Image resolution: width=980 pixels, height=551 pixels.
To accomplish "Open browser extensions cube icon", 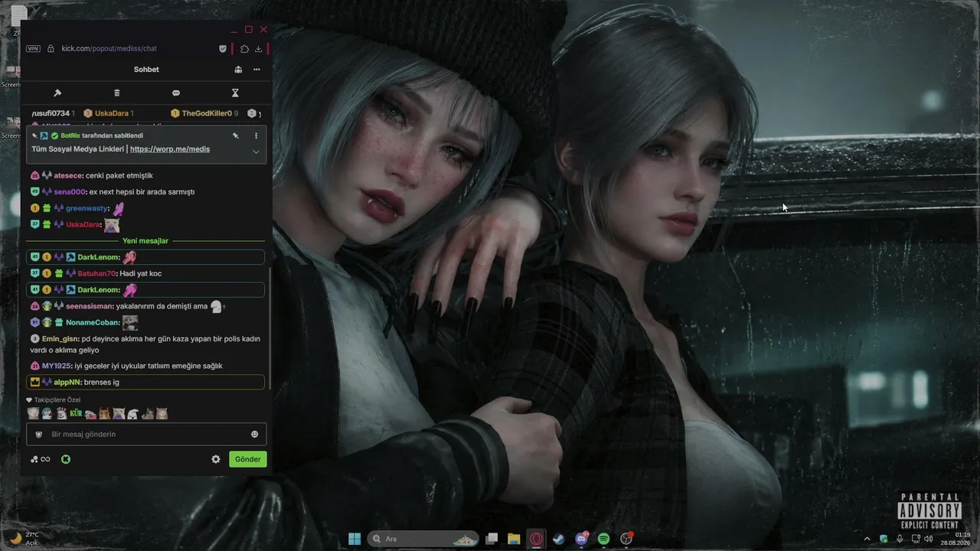I will (x=244, y=48).
